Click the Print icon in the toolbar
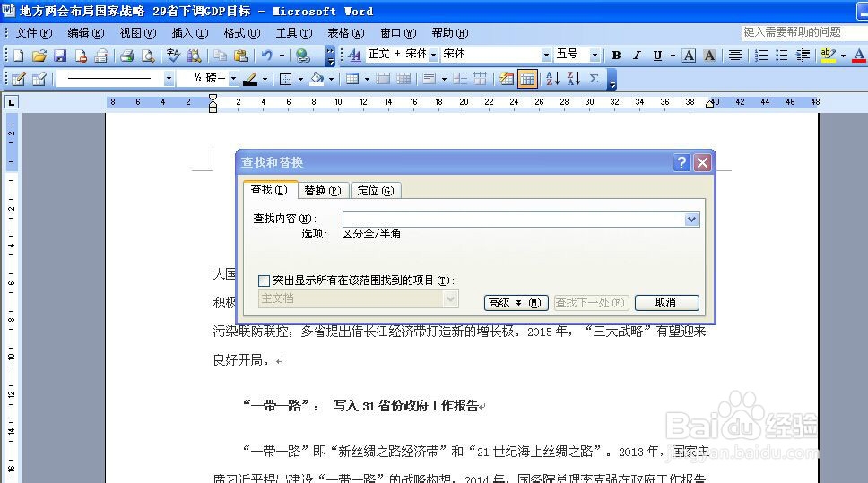The image size is (868, 483). [126, 56]
